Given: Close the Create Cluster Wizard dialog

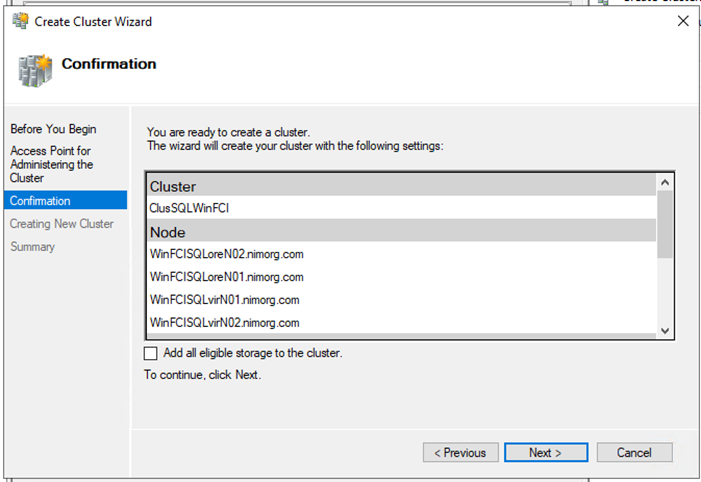Looking at the screenshot, I should (x=683, y=21).
